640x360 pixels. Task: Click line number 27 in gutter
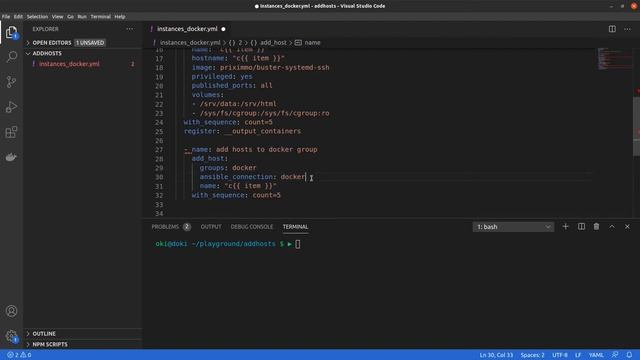pyautogui.click(x=159, y=149)
